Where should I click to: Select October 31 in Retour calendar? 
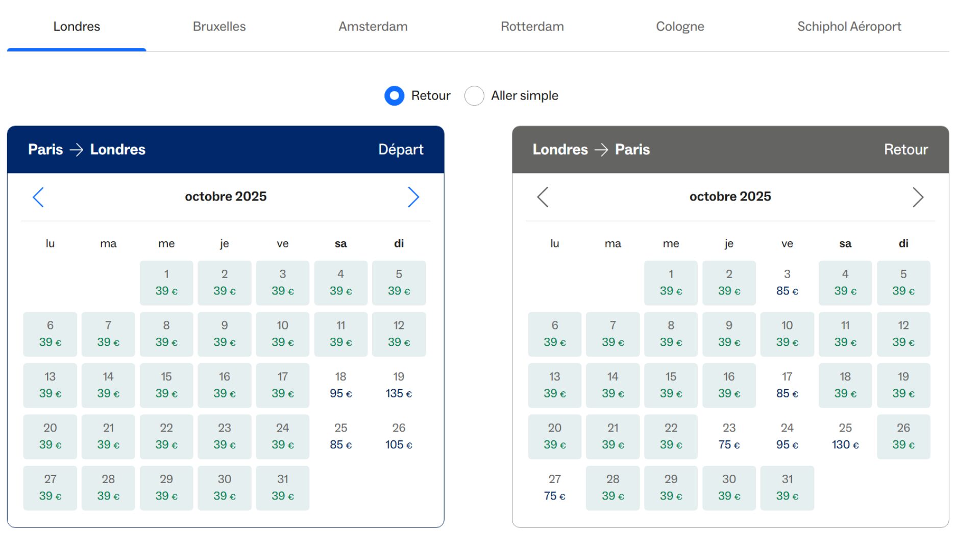click(787, 488)
